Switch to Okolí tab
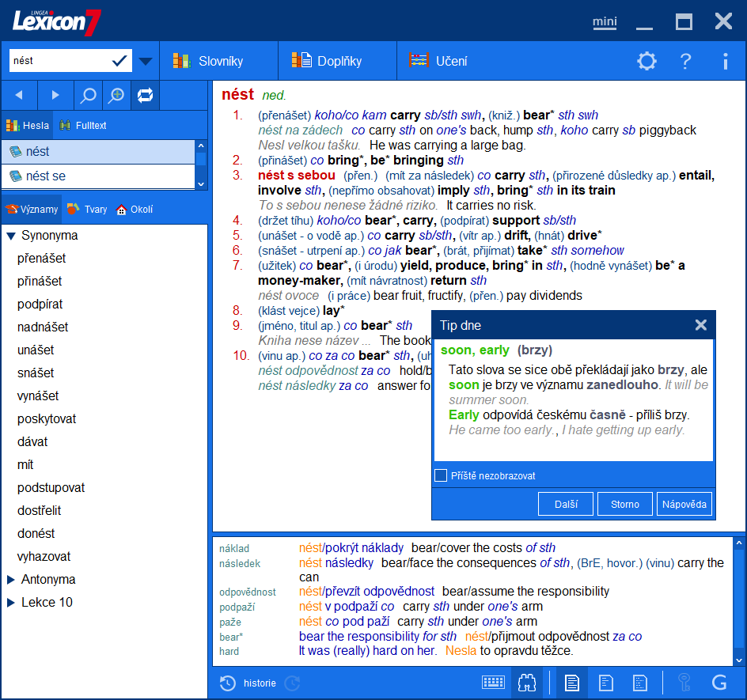 click(x=135, y=209)
